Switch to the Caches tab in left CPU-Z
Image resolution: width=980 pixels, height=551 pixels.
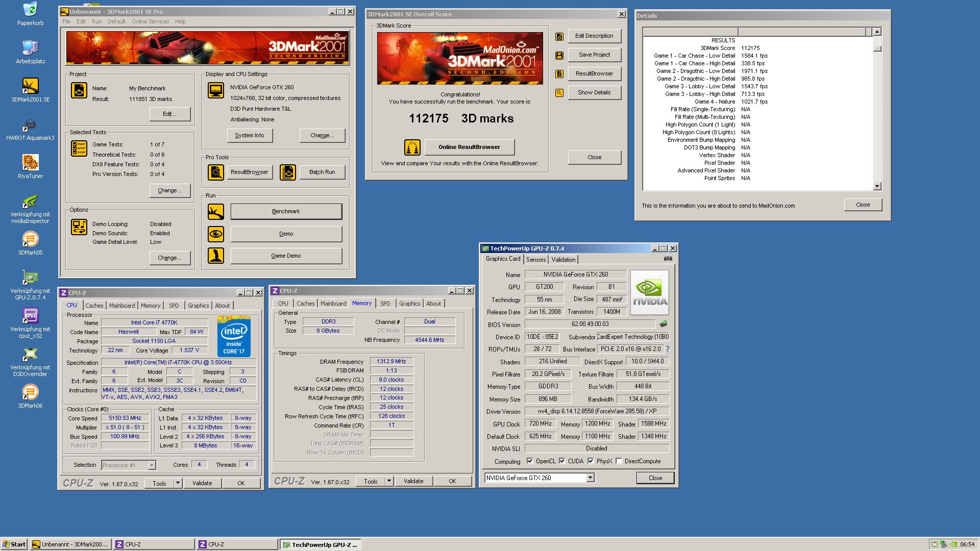point(94,306)
